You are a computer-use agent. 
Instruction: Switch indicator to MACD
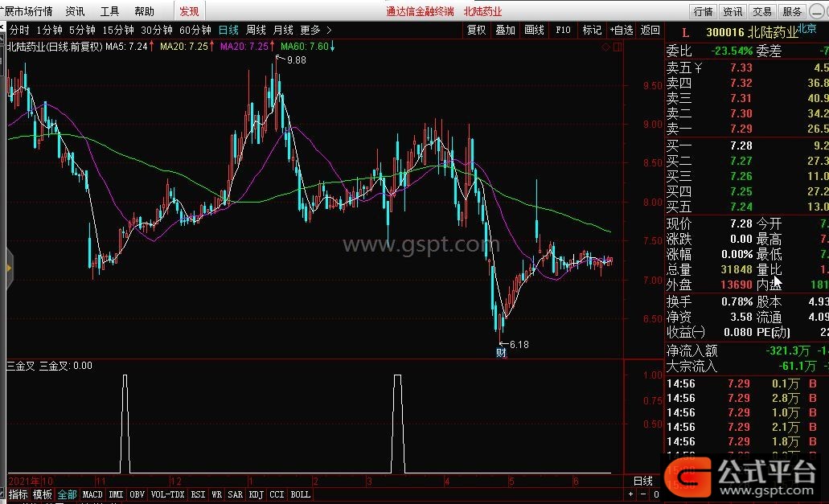pyautogui.click(x=92, y=494)
